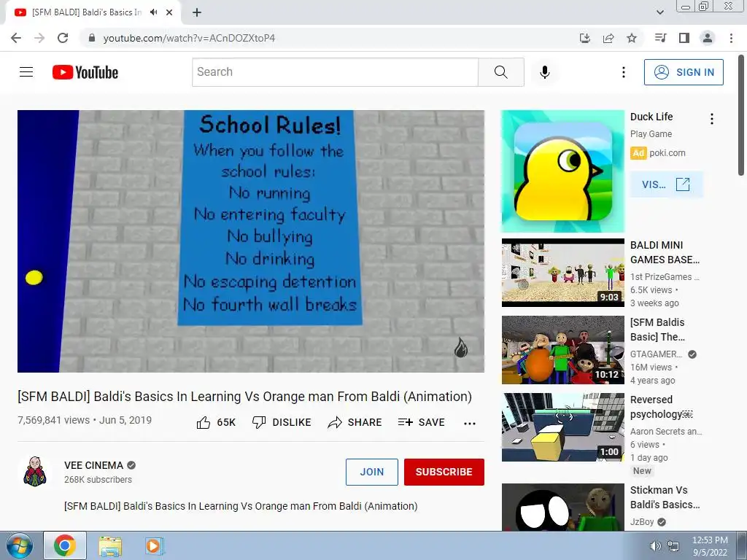Click the video title text
Viewport: 747px width, 560px height.
click(x=244, y=397)
